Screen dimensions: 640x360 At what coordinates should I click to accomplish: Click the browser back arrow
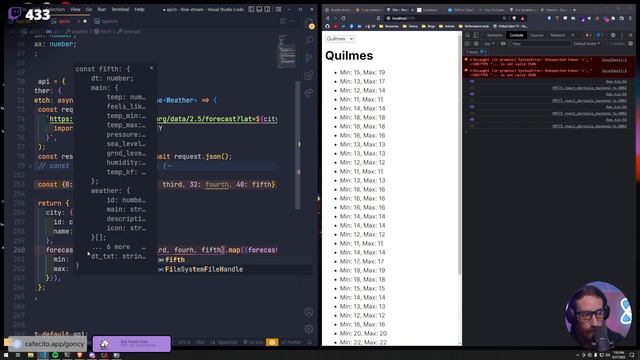click(x=328, y=18)
